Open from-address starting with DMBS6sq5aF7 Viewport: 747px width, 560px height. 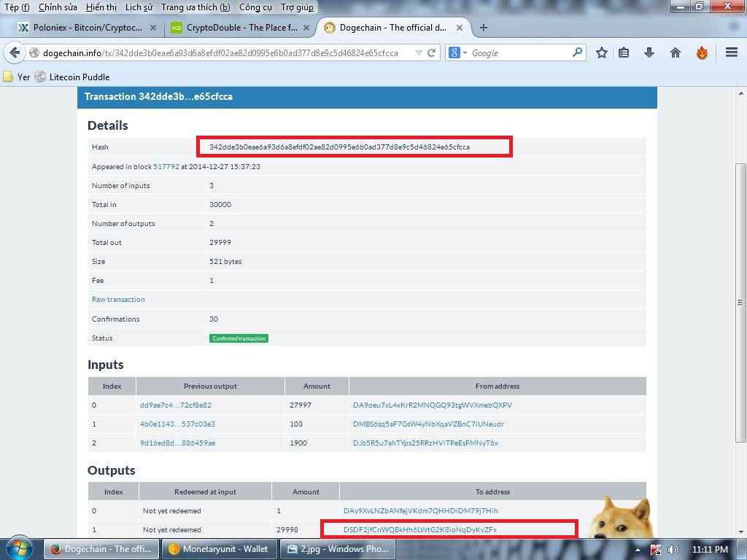[x=428, y=424]
